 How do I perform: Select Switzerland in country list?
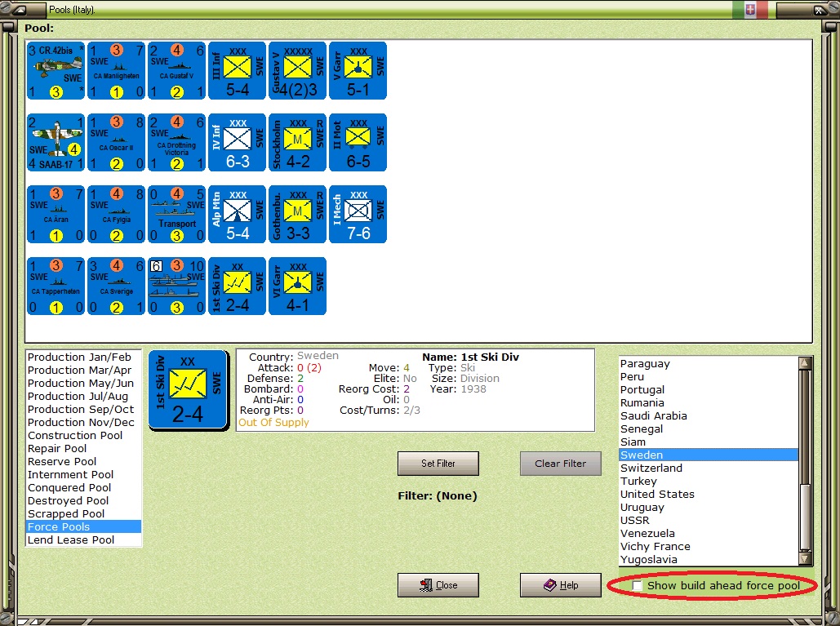pyautogui.click(x=709, y=468)
